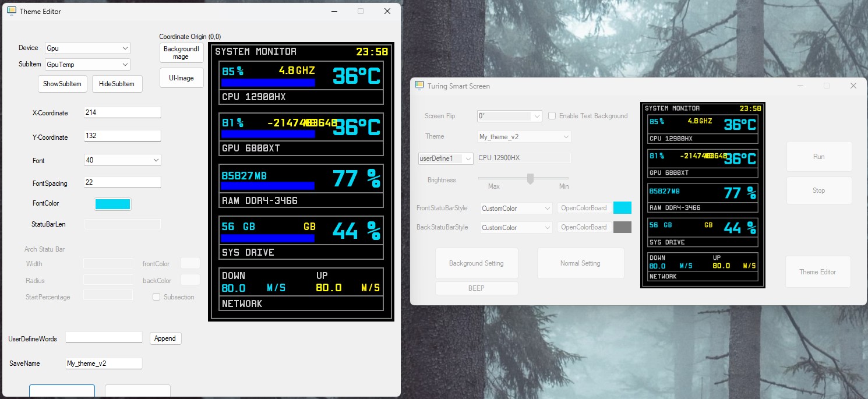Click the ShowSubItem button

[62, 83]
